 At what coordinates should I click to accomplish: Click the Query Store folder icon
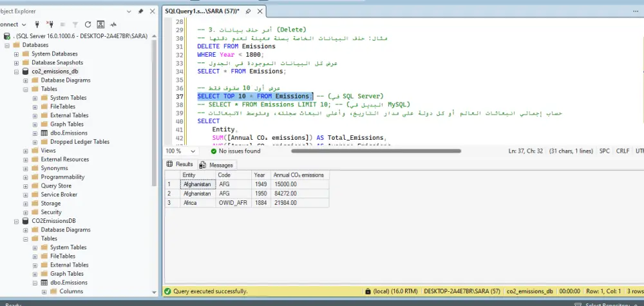click(x=35, y=186)
